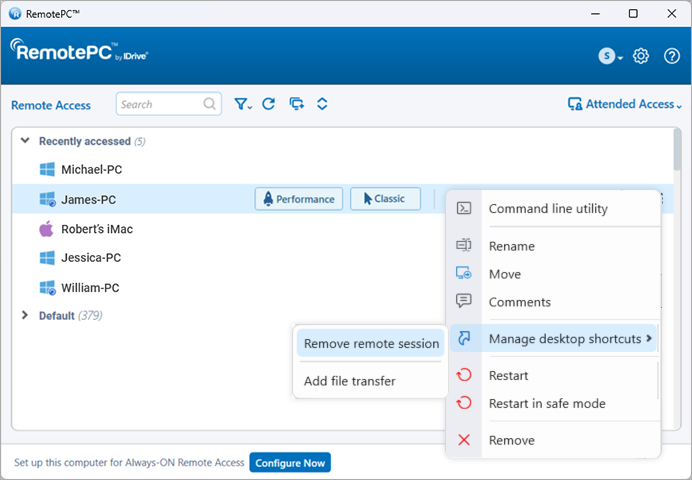Choose Add file transfer from submenu
This screenshot has width=692, height=480.
(x=349, y=381)
